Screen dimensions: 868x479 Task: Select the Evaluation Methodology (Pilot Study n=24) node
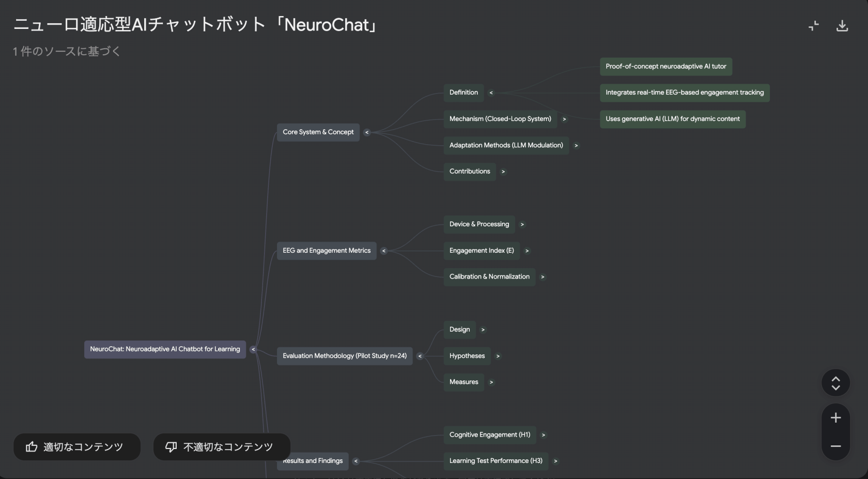click(x=345, y=356)
